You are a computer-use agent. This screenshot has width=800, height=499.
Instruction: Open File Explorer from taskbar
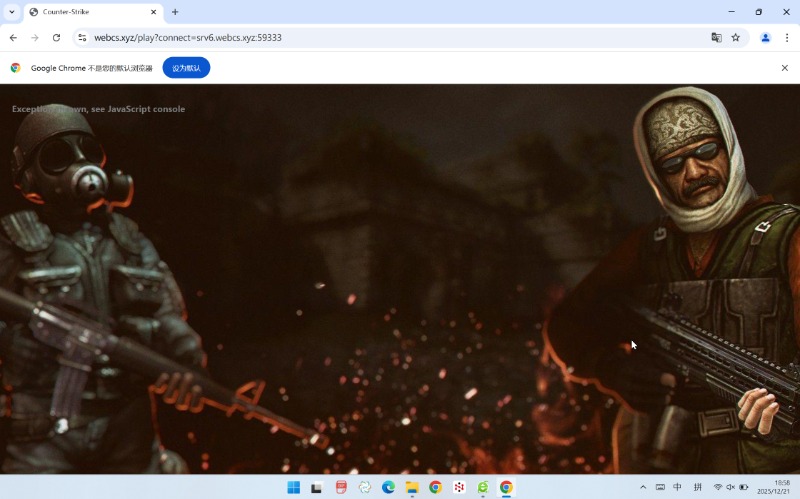(x=412, y=487)
